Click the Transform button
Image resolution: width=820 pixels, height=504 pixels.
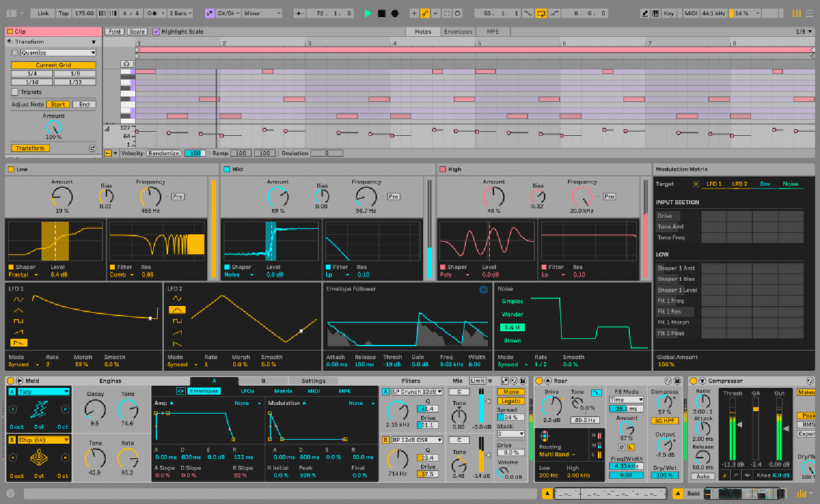(29, 148)
